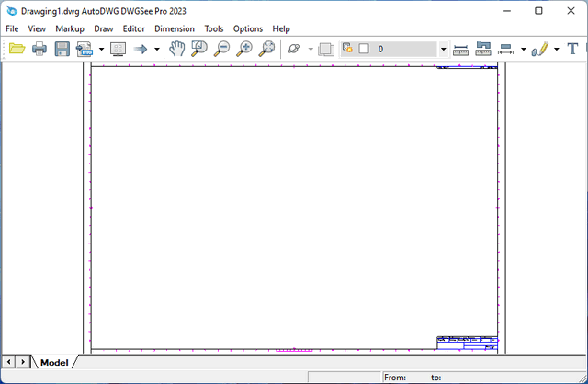Select the Text markup tool
The width and height of the screenshot is (588, 384).
coord(573,49)
